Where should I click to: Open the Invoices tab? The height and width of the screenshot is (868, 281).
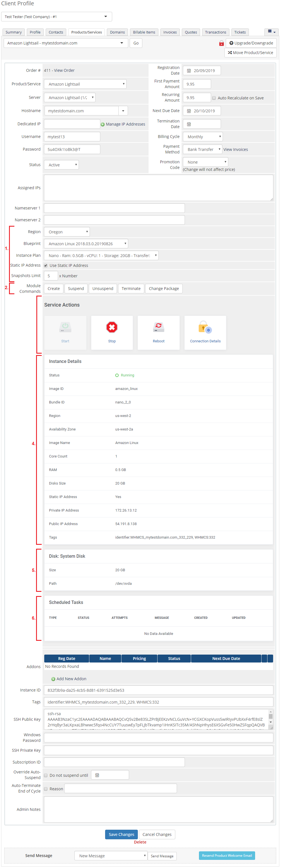tap(170, 32)
